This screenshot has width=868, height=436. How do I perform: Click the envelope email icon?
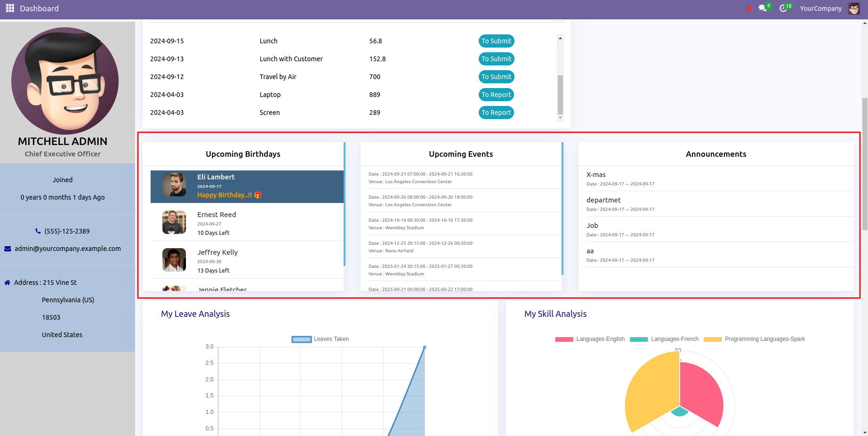click(x=8, y=249)
